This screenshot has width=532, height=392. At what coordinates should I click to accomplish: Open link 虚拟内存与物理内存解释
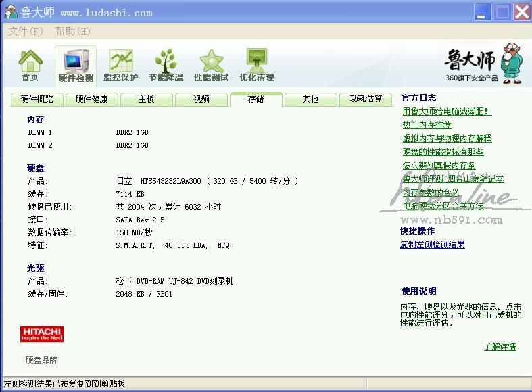point(447,139)
